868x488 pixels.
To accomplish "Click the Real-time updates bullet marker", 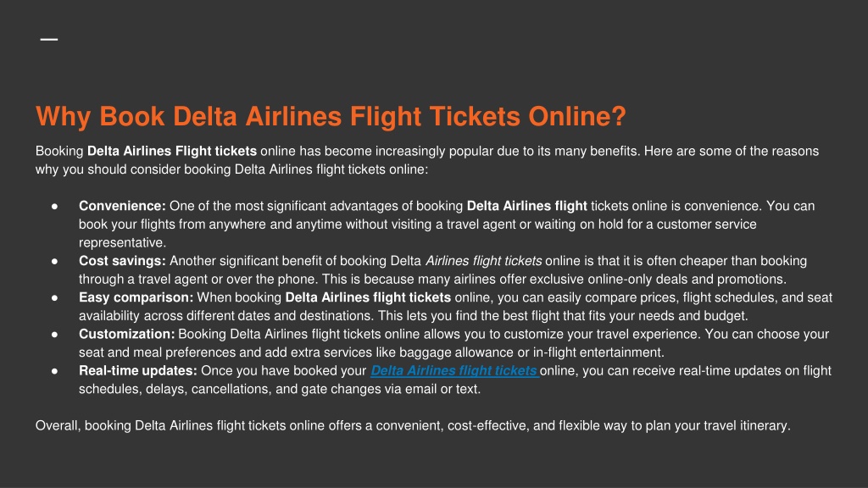I will pyautogui.click(x=55, y=371).
